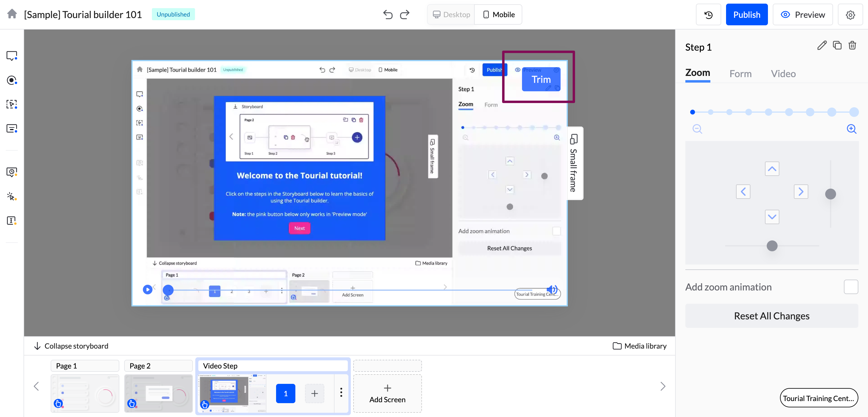The height and width of the screenshot is (417, 868).
Task: Click Reset All Changes button
Action: pos(771,316)
